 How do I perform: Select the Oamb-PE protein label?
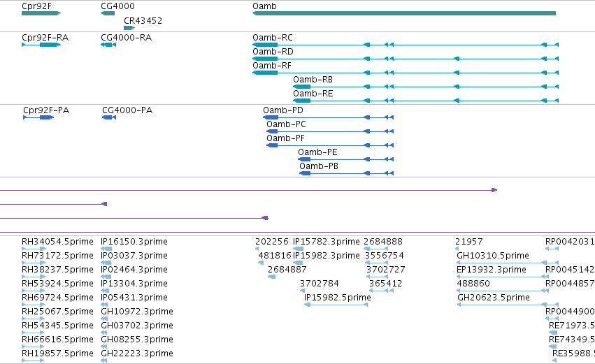point(317,152)
